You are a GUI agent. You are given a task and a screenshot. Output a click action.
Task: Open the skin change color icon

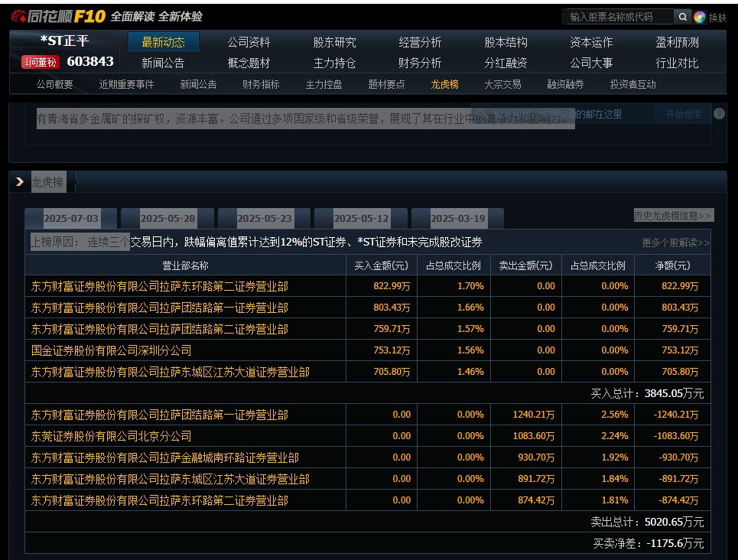[x=700, y=18]
